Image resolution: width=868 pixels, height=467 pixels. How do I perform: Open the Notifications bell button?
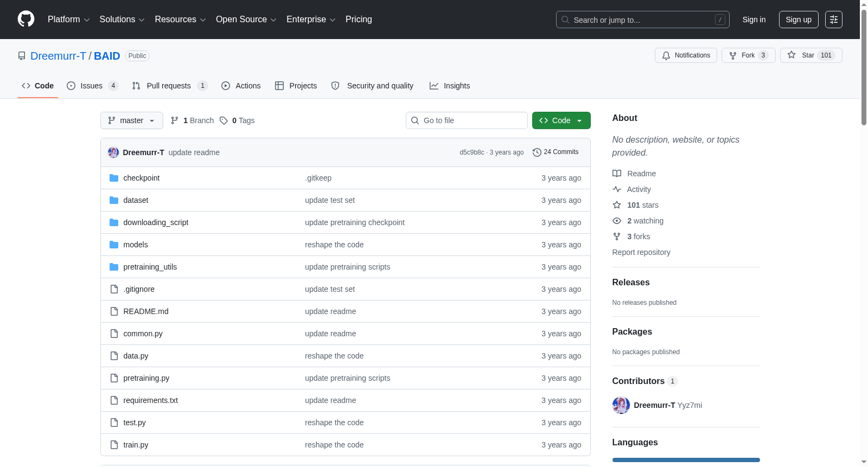686,55
